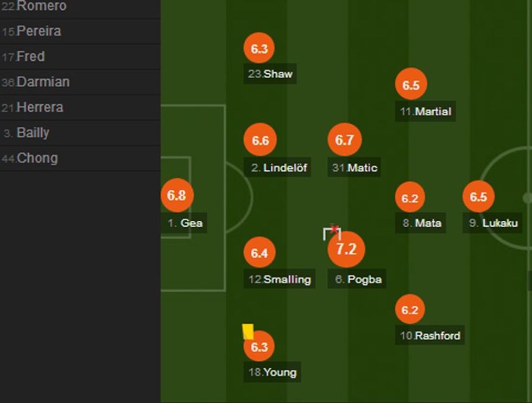Screen dimensions: 532x403
Task: Click Matic's 6.7 rating circle
Action: [x=344, y=140]
